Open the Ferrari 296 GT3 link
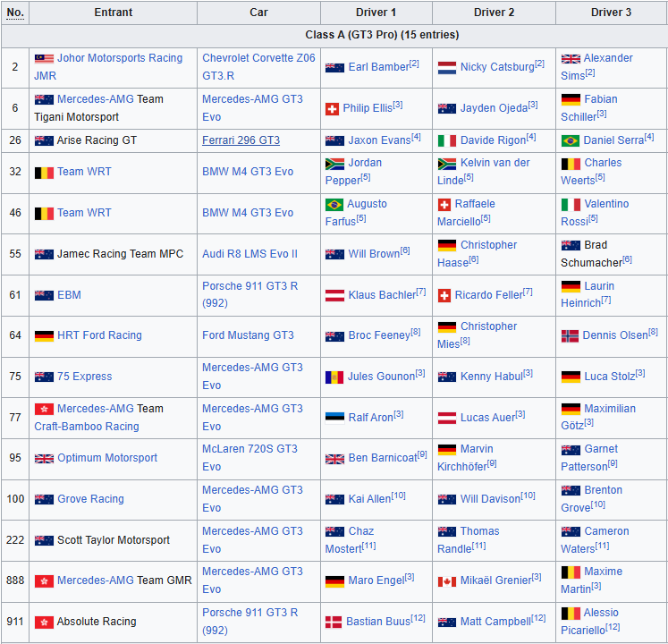The width and height of the screenshot is (668, 644). pyautogui.click(x=241, y=140)
